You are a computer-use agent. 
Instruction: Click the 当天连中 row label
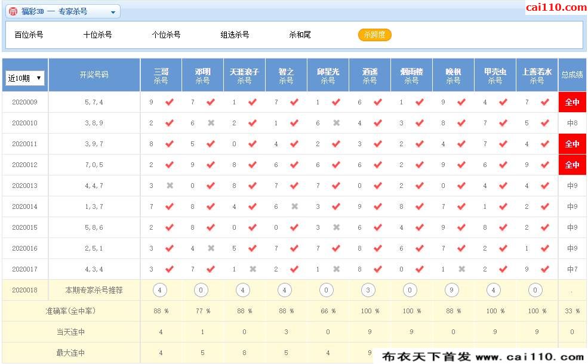tap(70, 332)
